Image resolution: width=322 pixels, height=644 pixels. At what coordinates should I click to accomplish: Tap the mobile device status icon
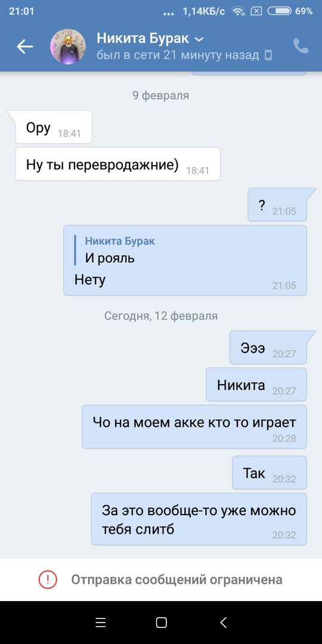(268, 55)
